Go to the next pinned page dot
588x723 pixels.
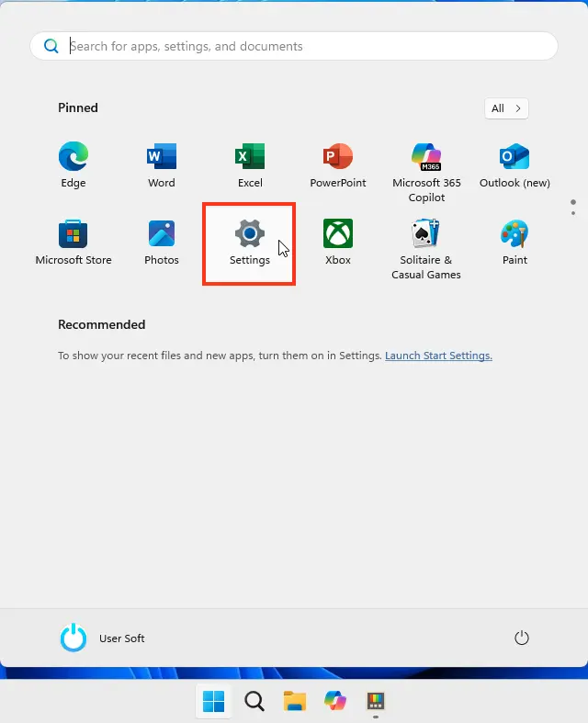coord(573,213)
